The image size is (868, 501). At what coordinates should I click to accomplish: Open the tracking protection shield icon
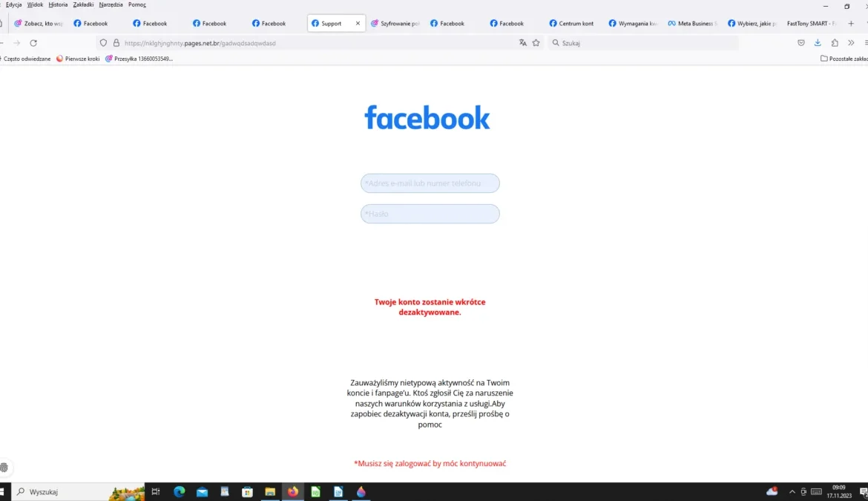point(103,43)
